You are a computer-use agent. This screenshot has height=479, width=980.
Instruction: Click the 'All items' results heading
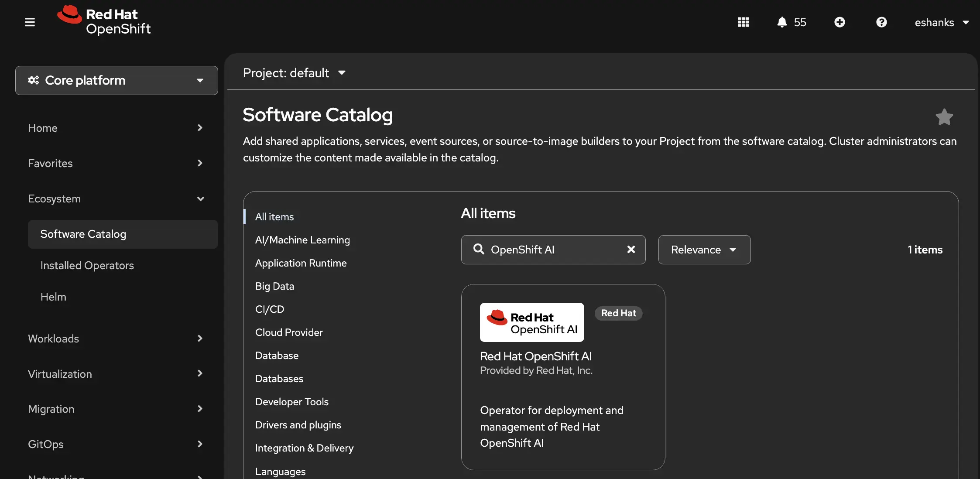pos(488,213)
